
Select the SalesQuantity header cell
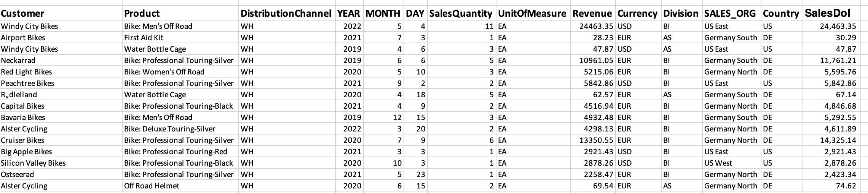461,14
